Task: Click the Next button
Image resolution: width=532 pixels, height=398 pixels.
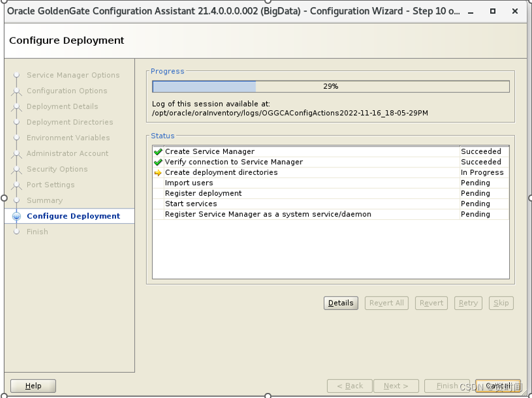Action: [x=396, y=386]
